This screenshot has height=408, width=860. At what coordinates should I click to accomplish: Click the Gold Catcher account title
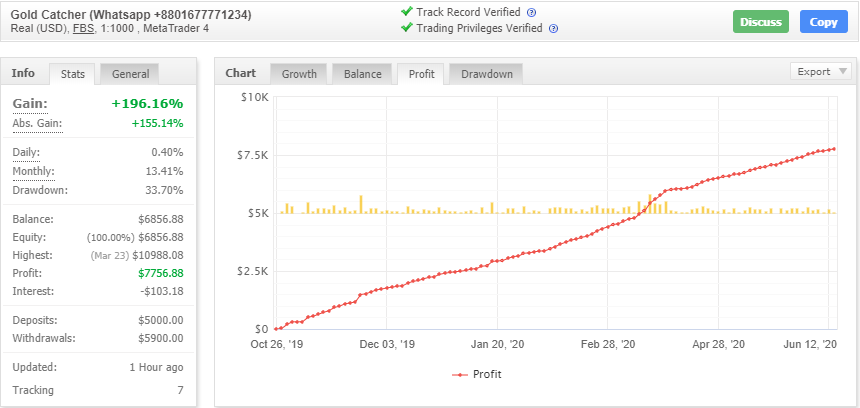pos(131,15)
